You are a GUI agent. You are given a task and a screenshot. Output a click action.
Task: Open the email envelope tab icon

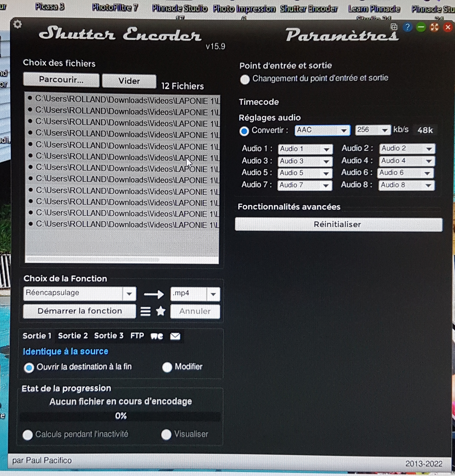[175, 336]
